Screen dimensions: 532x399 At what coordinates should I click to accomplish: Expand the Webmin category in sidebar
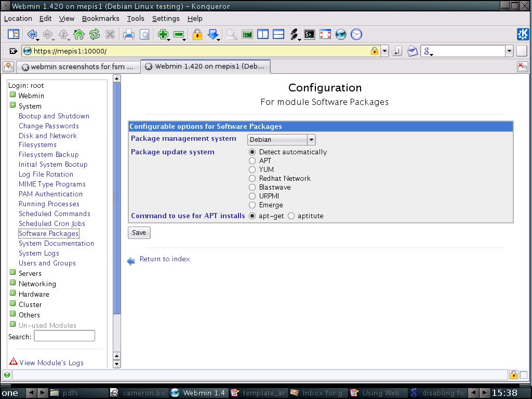point(12,95)
